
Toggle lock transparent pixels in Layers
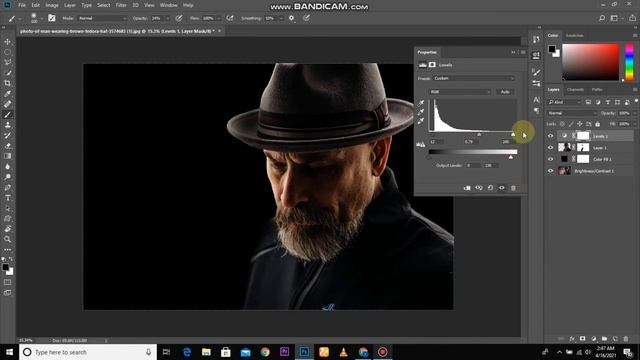[x=562, y=124]
